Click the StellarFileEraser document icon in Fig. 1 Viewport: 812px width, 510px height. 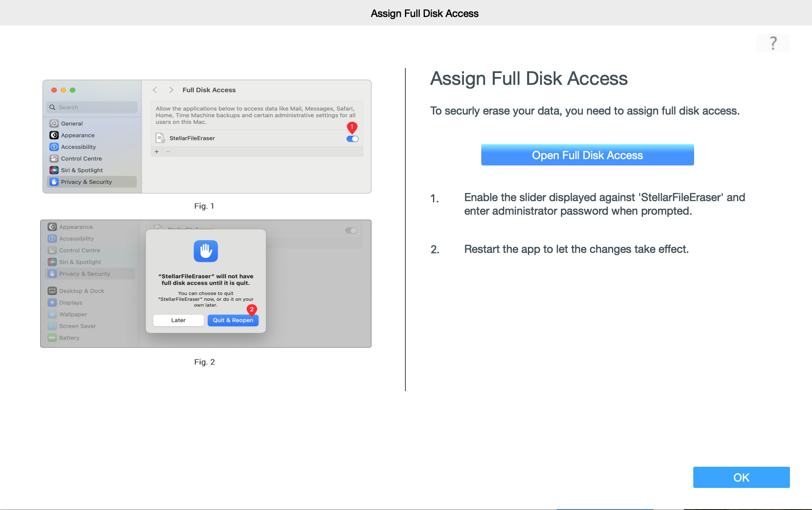(x=160, y=138)
